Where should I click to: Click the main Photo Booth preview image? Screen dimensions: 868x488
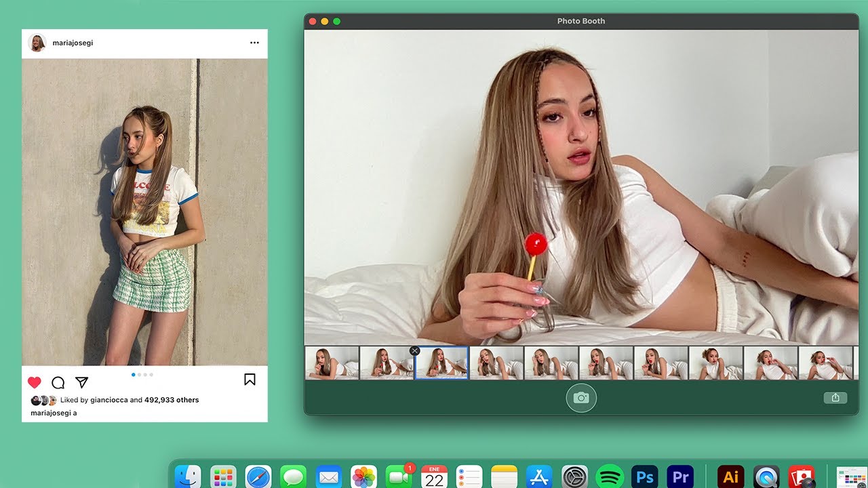click(x=581, y=187)
